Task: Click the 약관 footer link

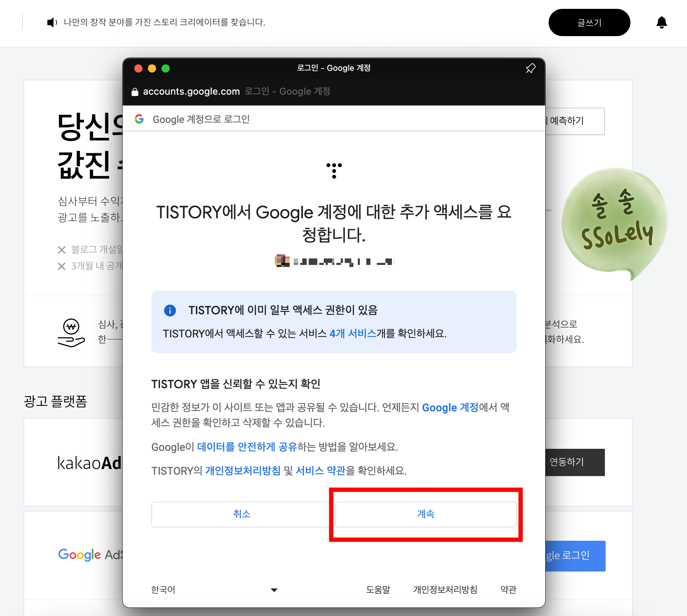Action: [508, 590]
